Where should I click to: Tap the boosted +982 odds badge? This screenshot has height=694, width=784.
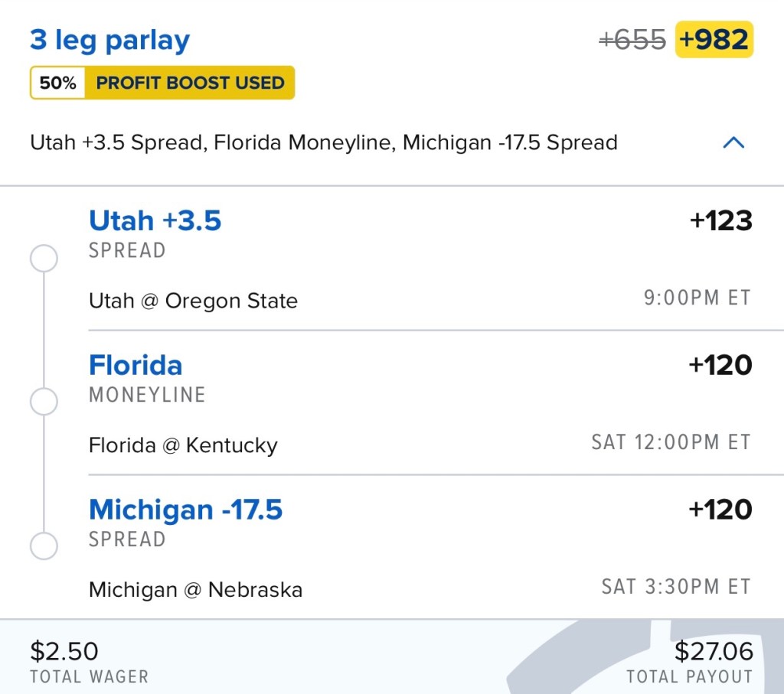pyautogui.click(x=714, y=40)
